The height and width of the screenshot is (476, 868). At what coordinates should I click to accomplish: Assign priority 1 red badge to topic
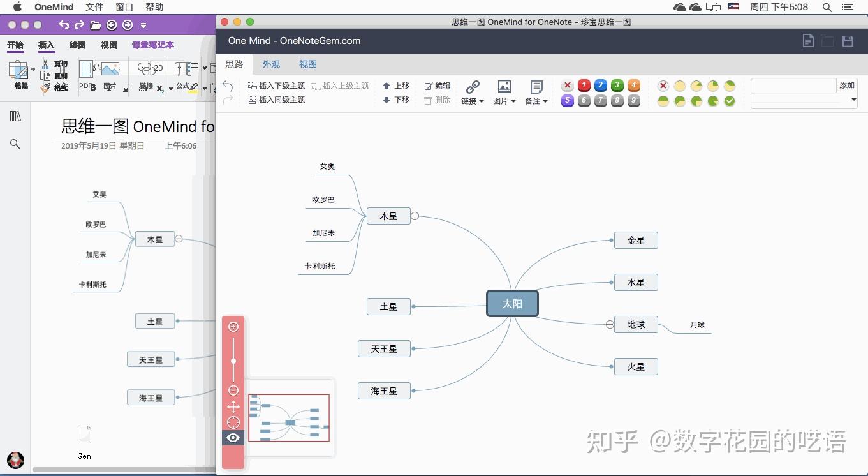pyautogui.click(x=584, y=85)
